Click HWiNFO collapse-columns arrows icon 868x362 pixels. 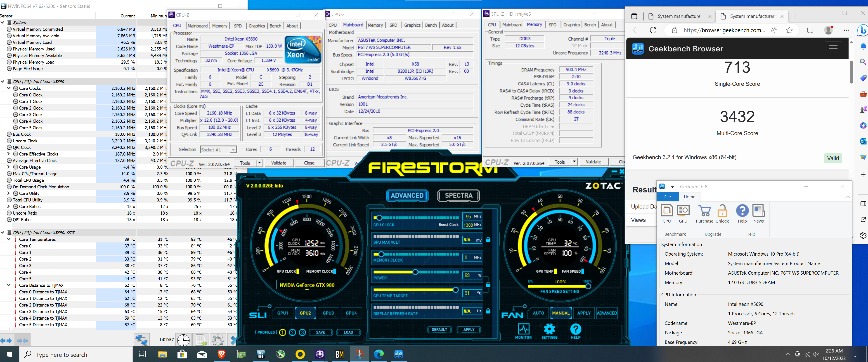pos(22,341)
